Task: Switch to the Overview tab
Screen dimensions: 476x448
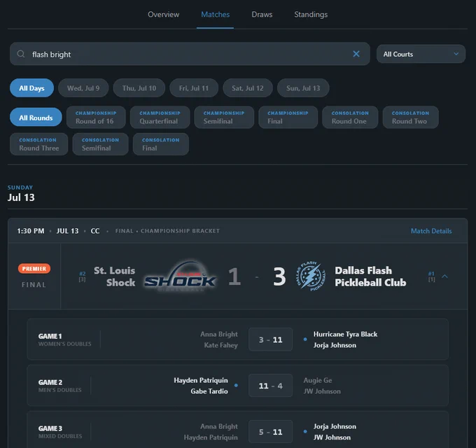Action: 163,15
